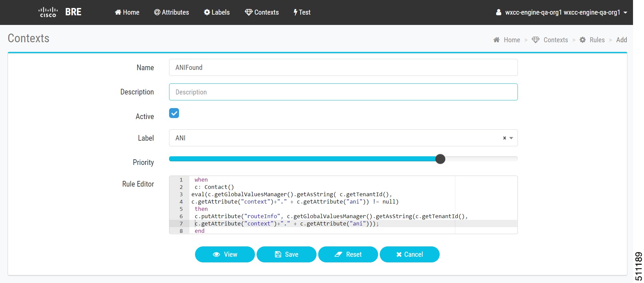This screenshot has height=283, width=644.
Task: Click the gear icon beside Labels
Action: (x=207, y=12)
